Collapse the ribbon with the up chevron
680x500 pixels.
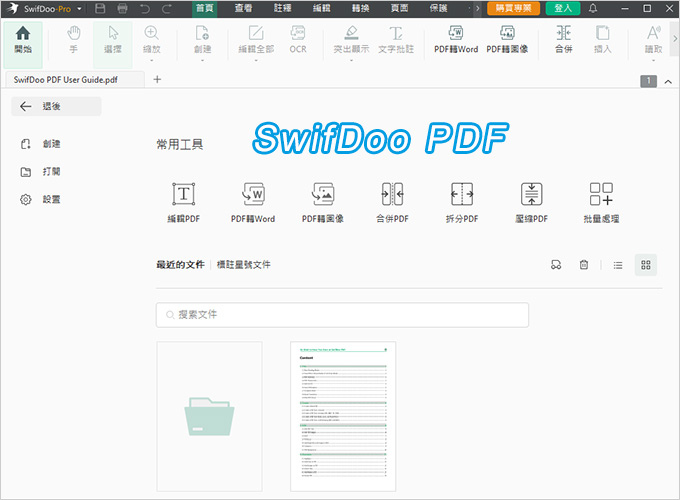668,82
